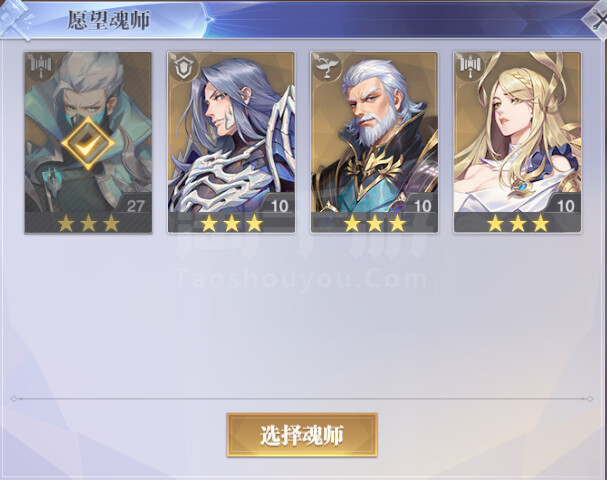Click level 10 badge on purple-haired character card
The image size is (607, 480).
(x=279, y=205)
